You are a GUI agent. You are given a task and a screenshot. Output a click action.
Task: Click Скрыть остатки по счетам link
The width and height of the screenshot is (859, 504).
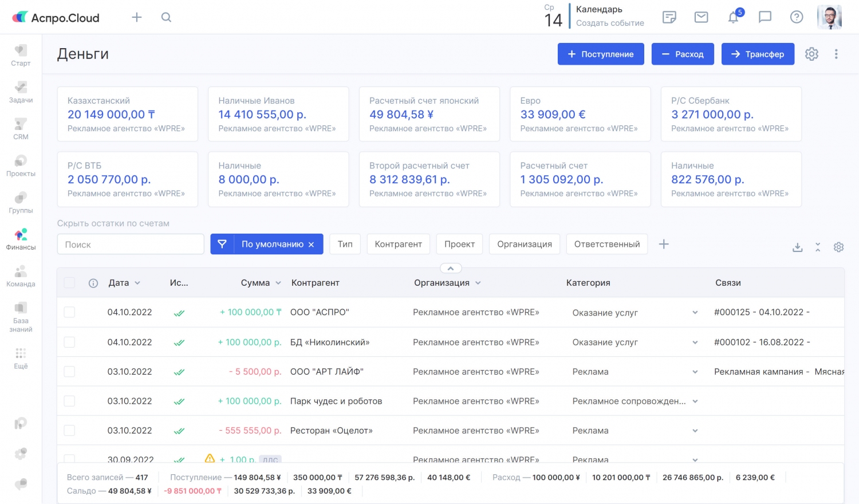tap(113, 223)
